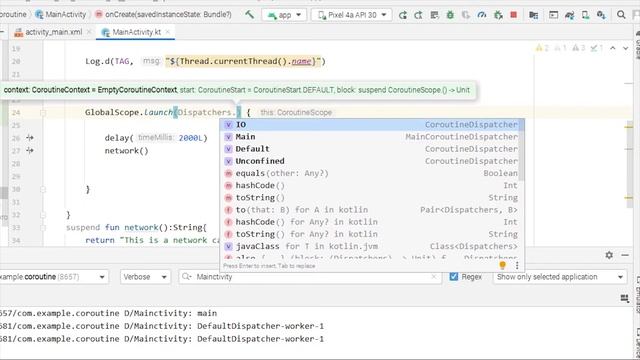Open the Show only selected application dropdown
The width and height of the screenshot is (640, 360).
pyautogui.click(x=560, y=277)
